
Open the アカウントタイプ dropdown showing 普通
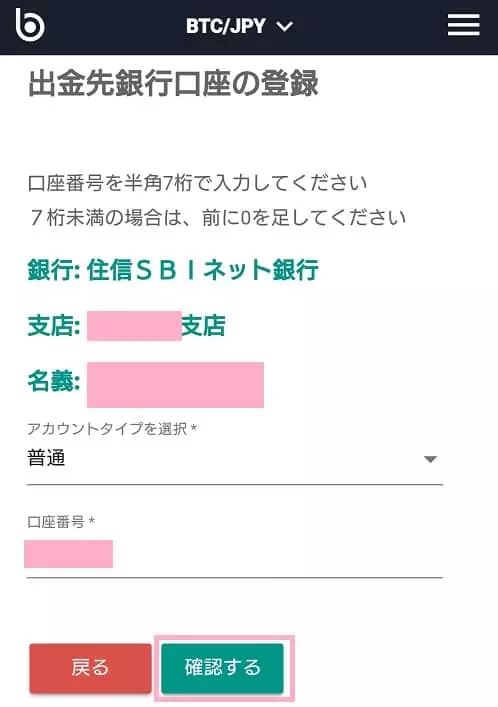235,460
